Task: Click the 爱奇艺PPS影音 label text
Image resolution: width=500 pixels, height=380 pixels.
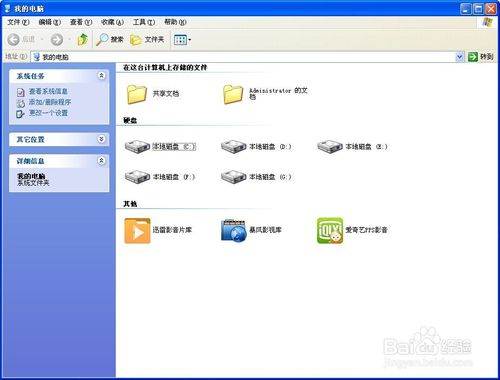Action: [366, 230]
